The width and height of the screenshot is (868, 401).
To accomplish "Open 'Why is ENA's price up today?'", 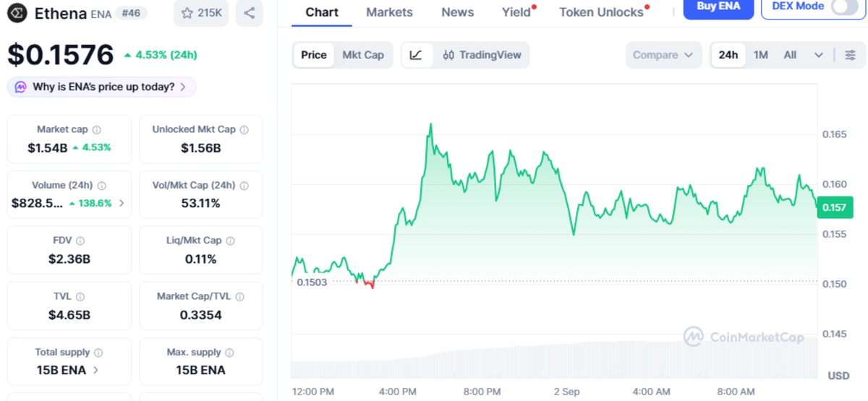I will point(102,87).
